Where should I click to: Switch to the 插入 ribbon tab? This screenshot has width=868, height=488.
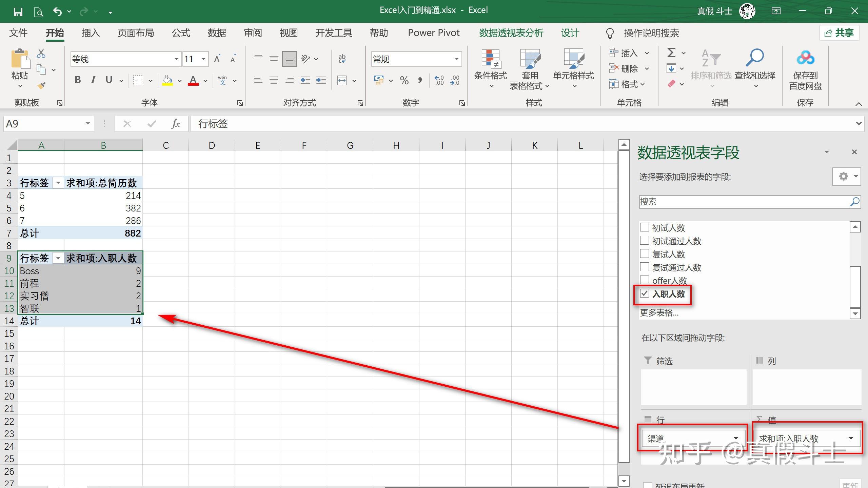point(91,33)
